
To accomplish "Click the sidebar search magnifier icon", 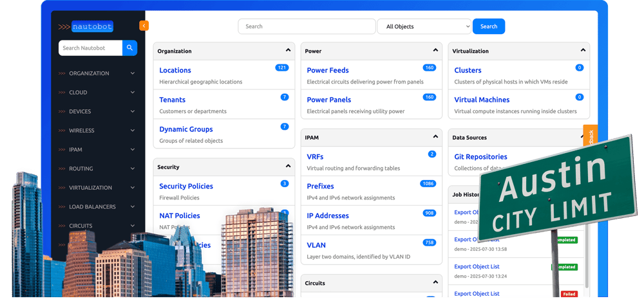I will pyautogui.click(x=129, y=48).
